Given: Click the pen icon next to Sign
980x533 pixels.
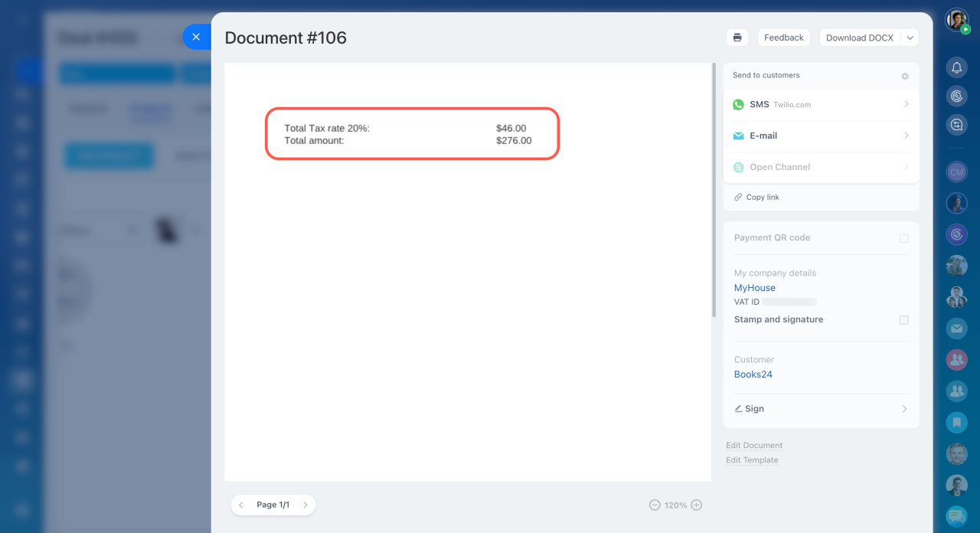Looking at the screenshot, I should pyautogui.click(x=738, y=409).
